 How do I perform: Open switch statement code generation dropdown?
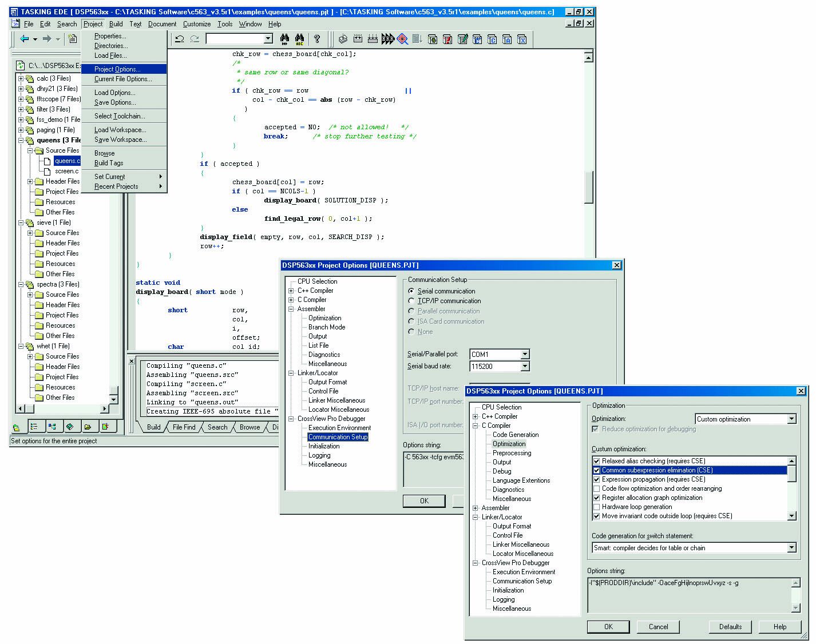(791, 548)
